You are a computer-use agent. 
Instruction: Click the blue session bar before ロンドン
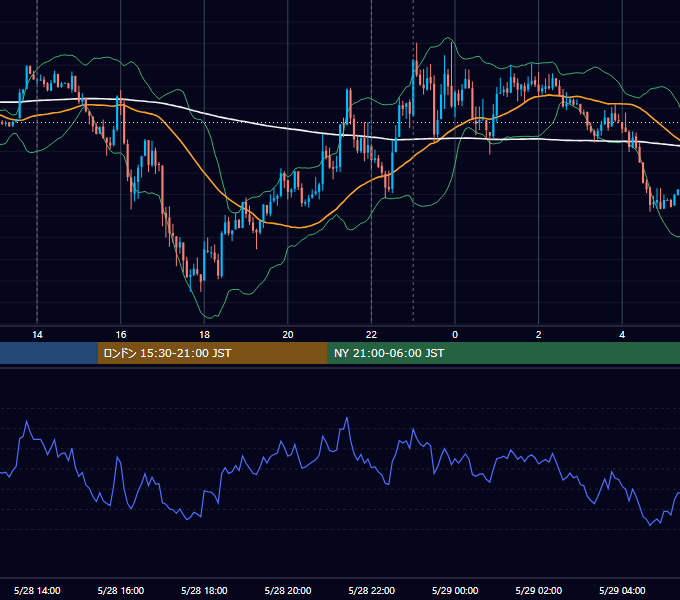tap(49, 353)
